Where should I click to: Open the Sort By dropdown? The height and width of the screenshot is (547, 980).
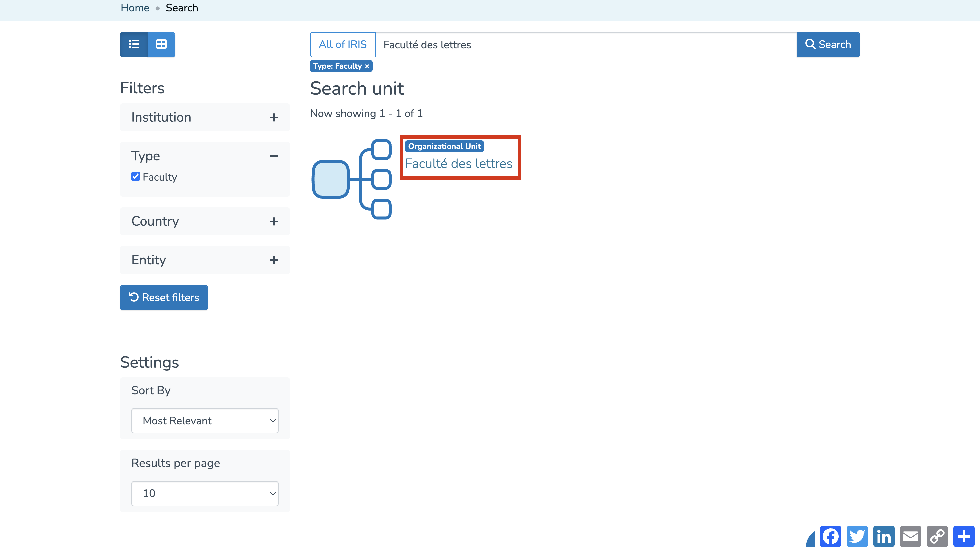click(205, 421)
